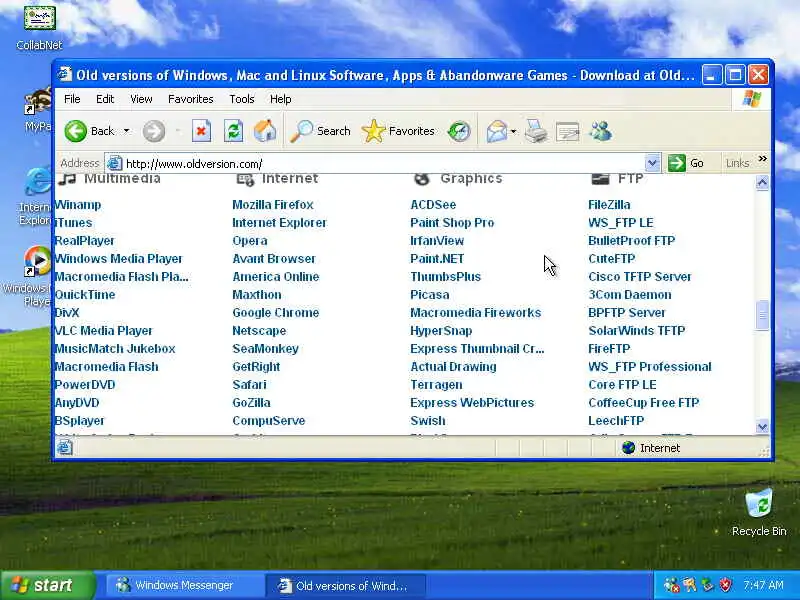
Task: Click the vertical scrollbar thumb
Action: pos(762,316)
